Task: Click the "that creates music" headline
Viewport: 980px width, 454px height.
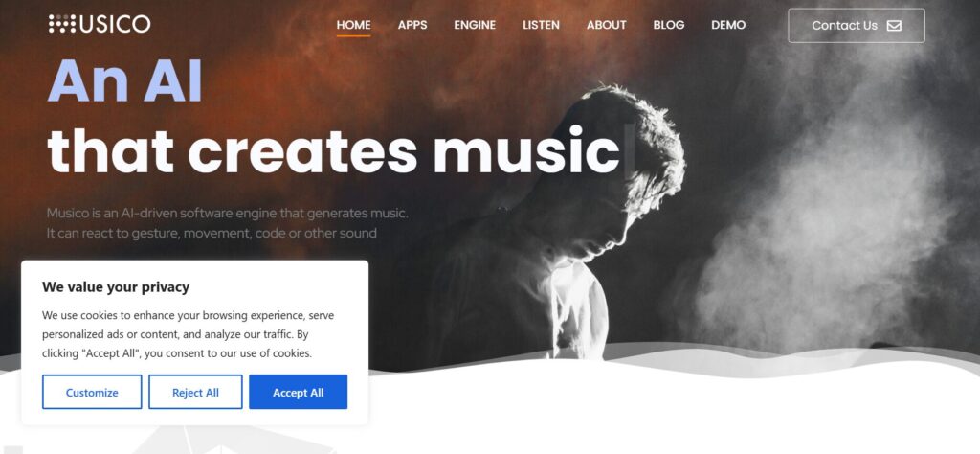Action: pos(334,150)
